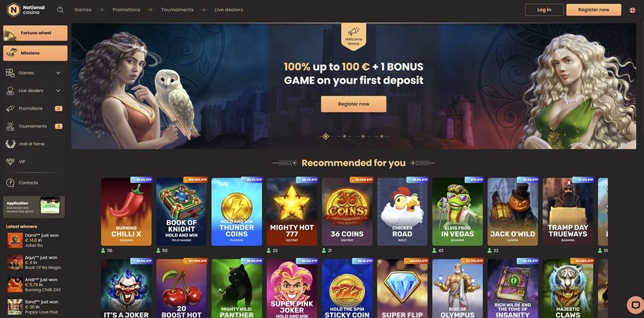Open the Chicken Road game thumbnail
The image size is (644, 318).
point(402,211)
